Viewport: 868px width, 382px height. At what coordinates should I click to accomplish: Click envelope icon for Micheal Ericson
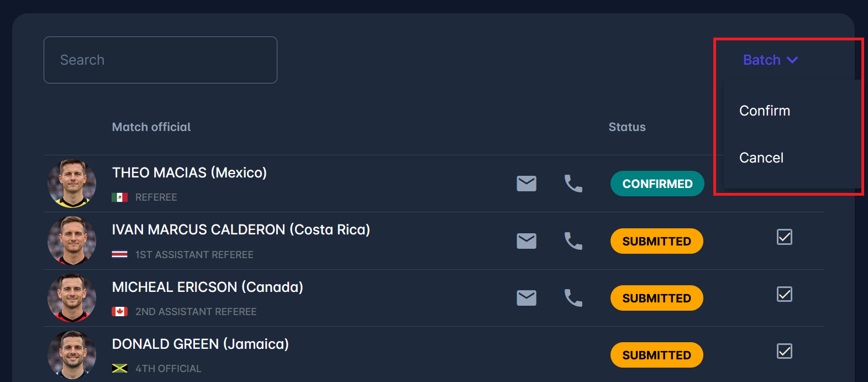point(526,298)
